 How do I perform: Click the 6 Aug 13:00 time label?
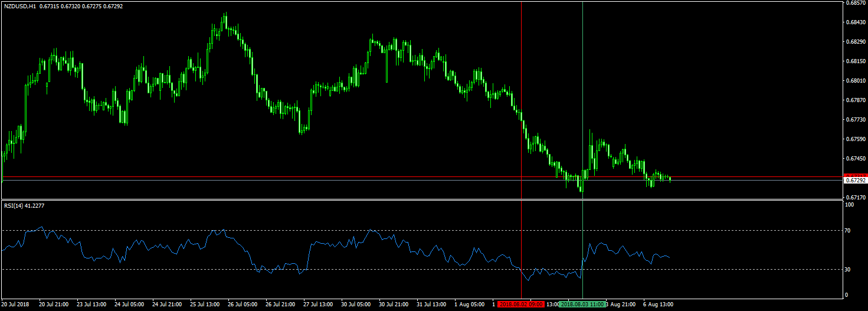tap(657, 305)
